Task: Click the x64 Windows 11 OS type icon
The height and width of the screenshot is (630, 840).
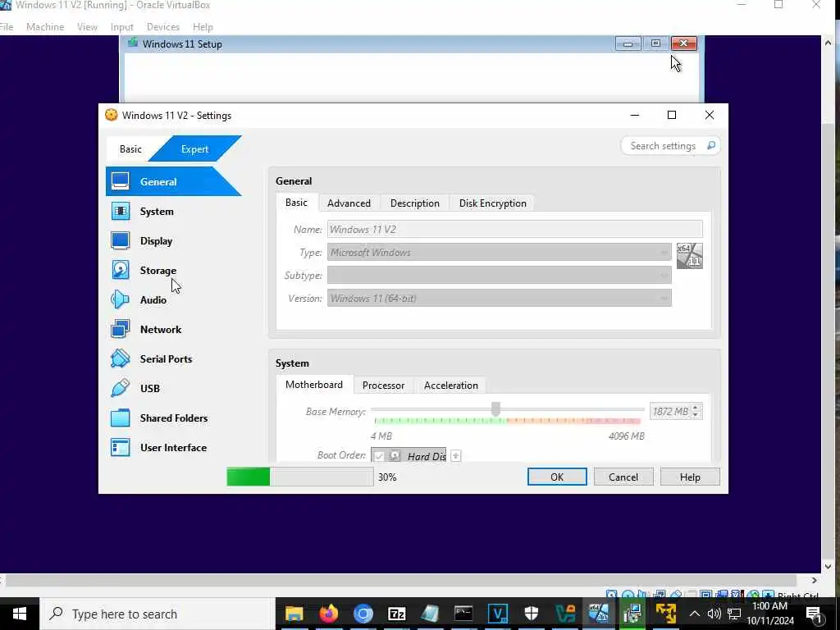Action: (689, 256)
